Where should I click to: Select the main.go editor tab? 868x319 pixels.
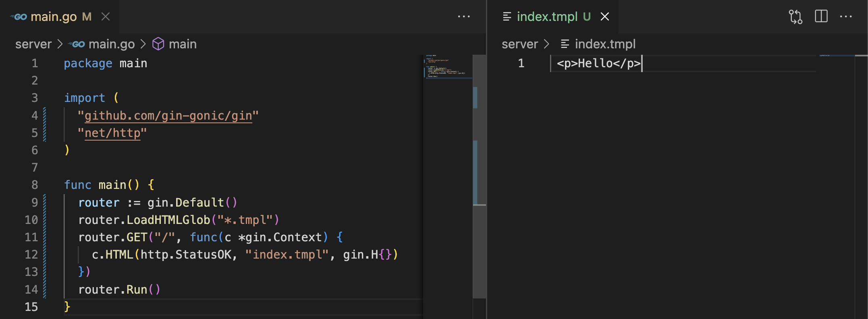60,17
